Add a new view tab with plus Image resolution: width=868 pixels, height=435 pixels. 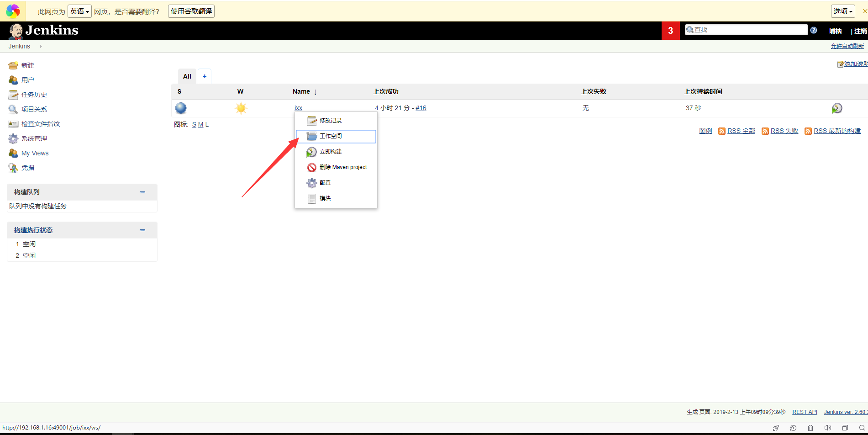[205, 76]
